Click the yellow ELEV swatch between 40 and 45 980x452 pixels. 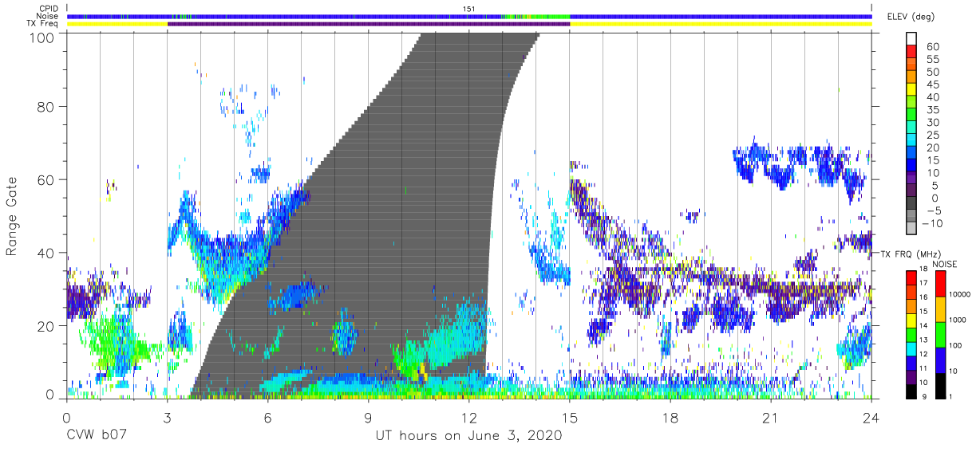[911, 91]
